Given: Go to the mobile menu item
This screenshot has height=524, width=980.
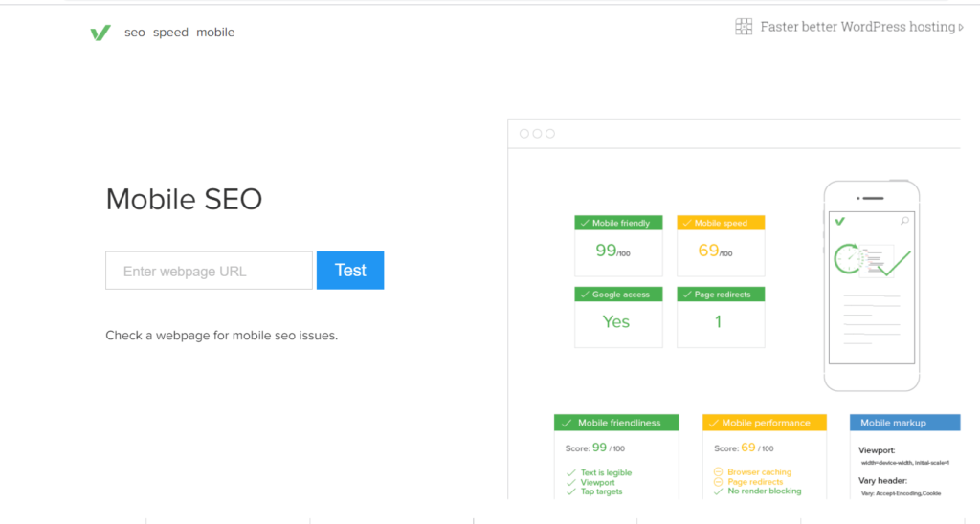Looking at the screenshot, I should [x=215, y=33].
